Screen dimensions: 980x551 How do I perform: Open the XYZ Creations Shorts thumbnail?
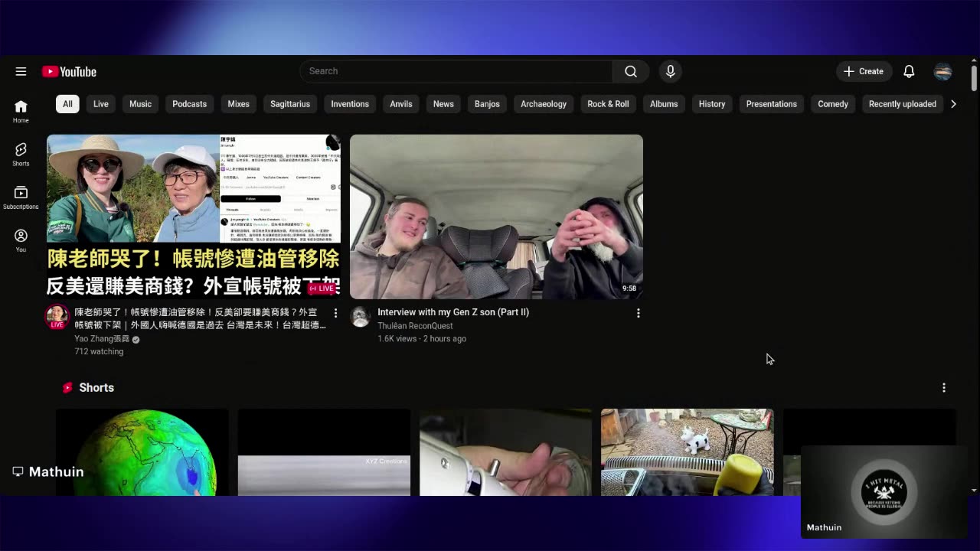click(x=324, y=452)
